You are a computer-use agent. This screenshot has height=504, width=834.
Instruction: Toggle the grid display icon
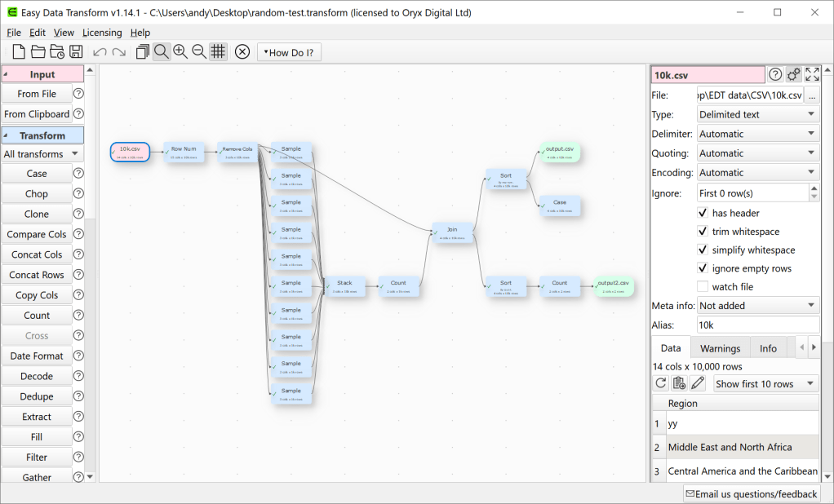pyautogui.click(x=218, y=51)
